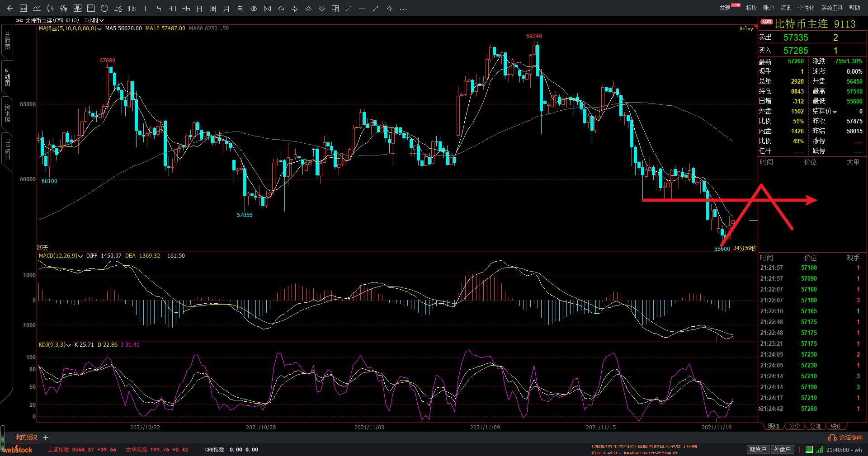This screenshot has width=868, height=456.
Task: Click the double chevron up icon
Action: pos(308,9)
